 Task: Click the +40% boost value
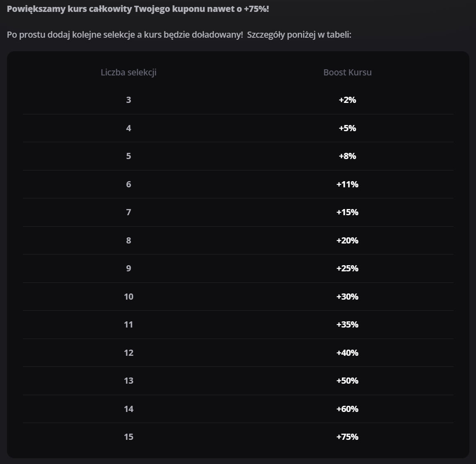point(347,353)
